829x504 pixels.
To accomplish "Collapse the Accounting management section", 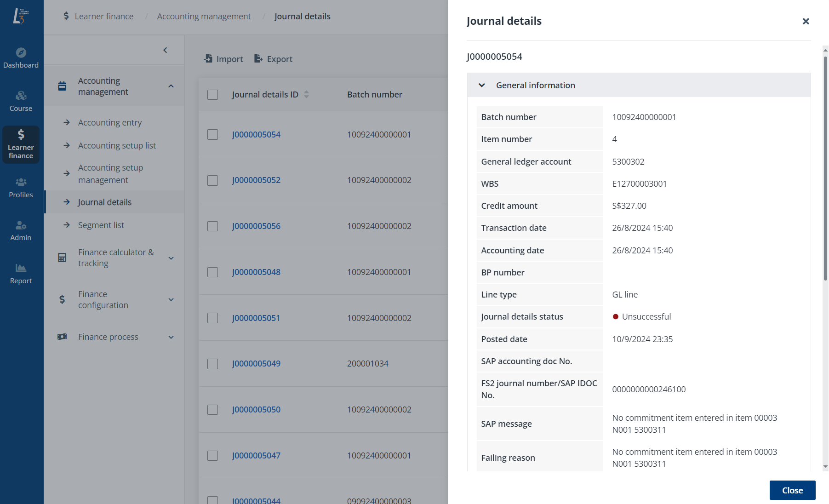I will point(171,86).
